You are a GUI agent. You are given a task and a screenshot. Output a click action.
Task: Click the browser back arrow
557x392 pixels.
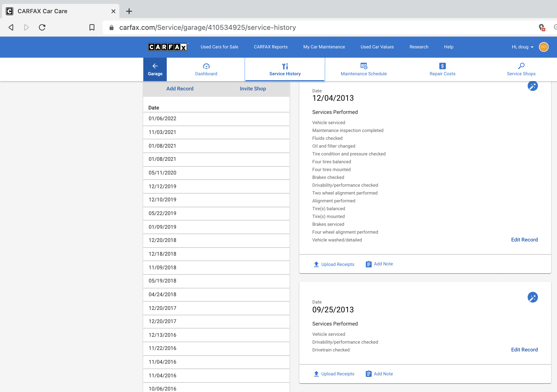pos(11,27)
